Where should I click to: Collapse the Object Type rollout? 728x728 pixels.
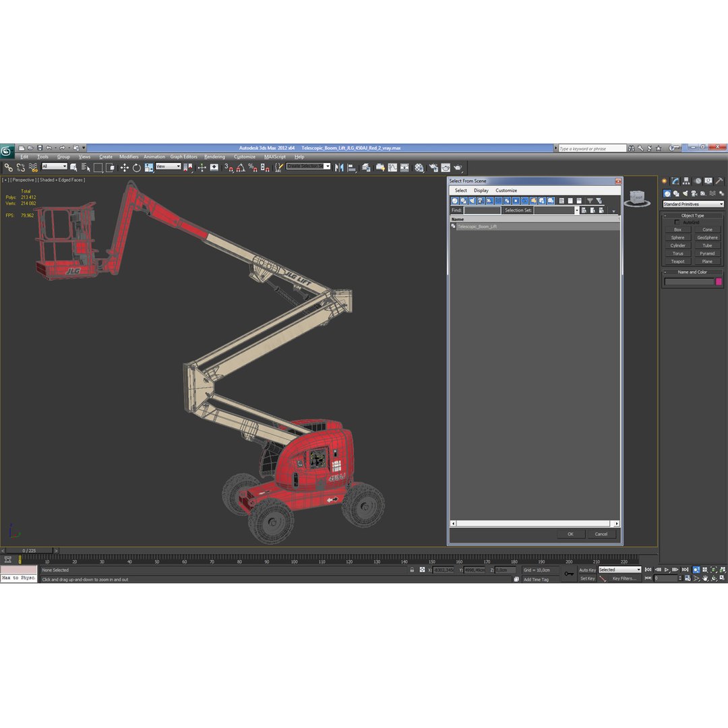(x=692, y=216)
